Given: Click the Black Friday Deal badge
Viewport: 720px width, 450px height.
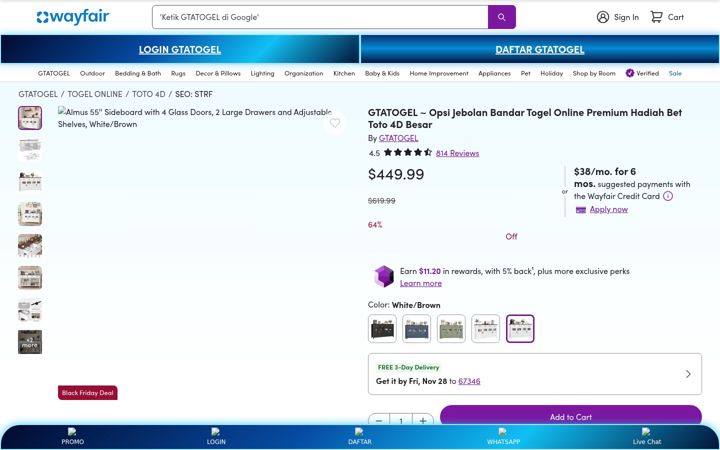Looking at the screenshot, I should coord(88,393).
